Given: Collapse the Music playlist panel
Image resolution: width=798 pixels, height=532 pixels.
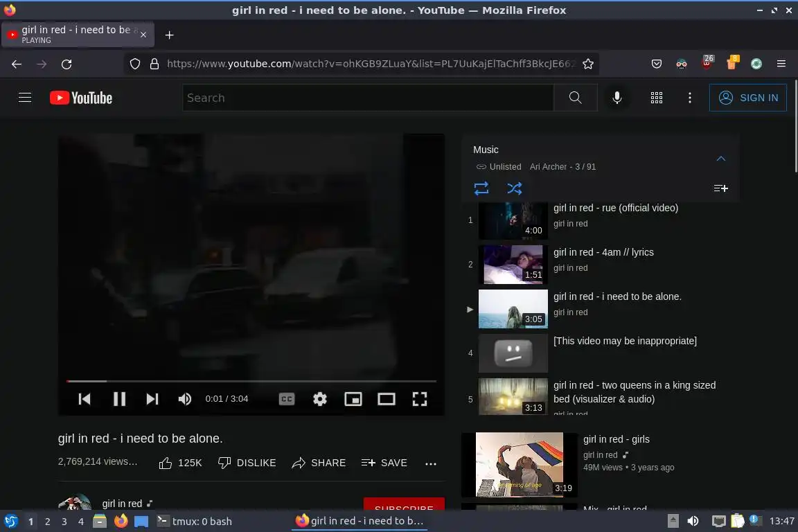Looking at the screenshot, I should [720, 159].
